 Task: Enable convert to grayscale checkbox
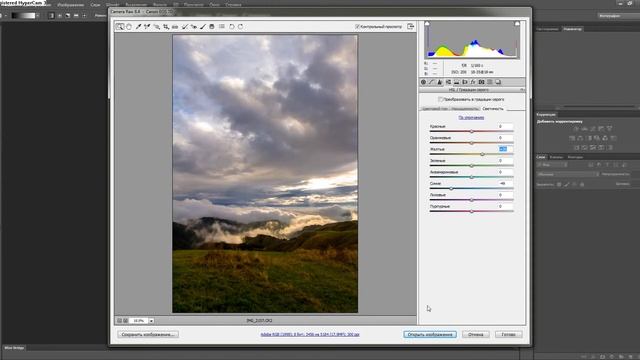coord(440,99)
